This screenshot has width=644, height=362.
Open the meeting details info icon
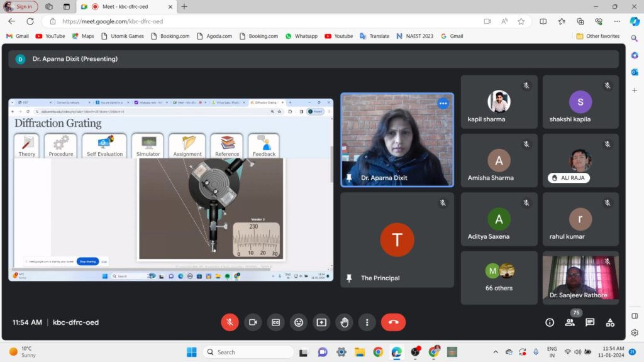[550, 322]
